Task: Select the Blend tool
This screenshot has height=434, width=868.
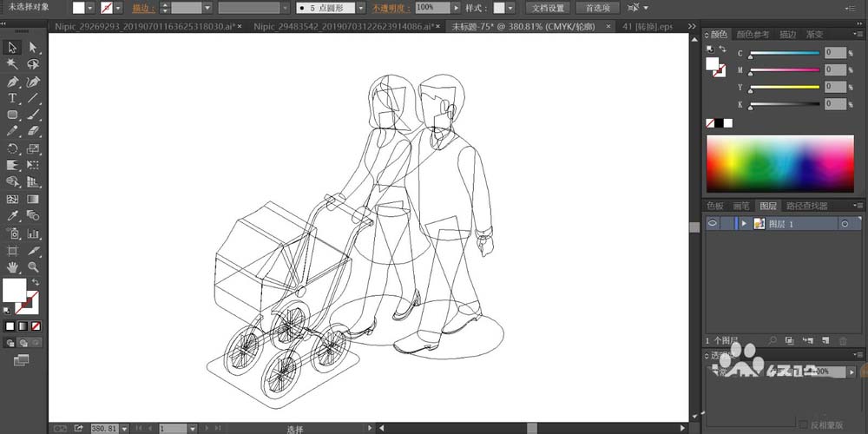Action: point(33,215)
